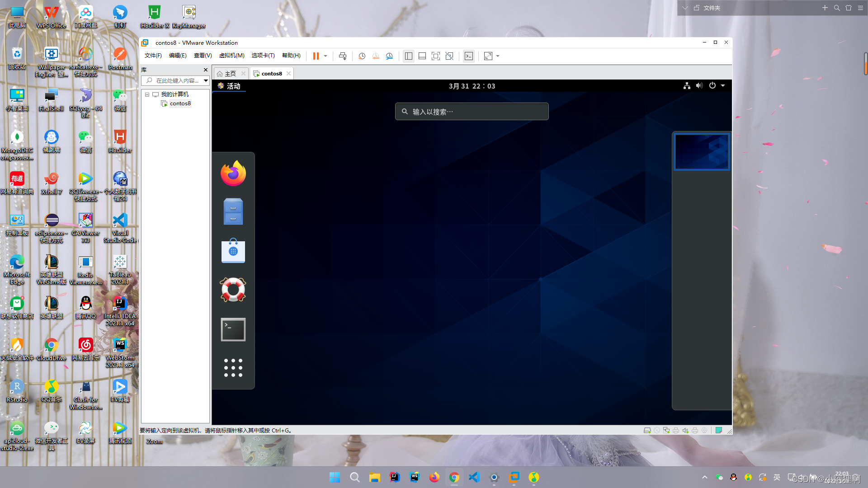This screenshot has height=488, width=868.
Task: Click the GNOME search input field
Action: pos(472,112)
